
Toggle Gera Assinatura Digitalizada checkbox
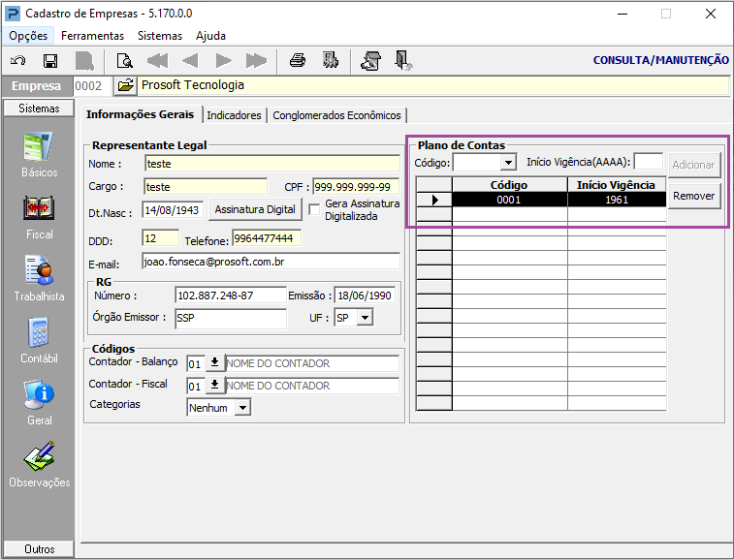click(x=314, y=210)
